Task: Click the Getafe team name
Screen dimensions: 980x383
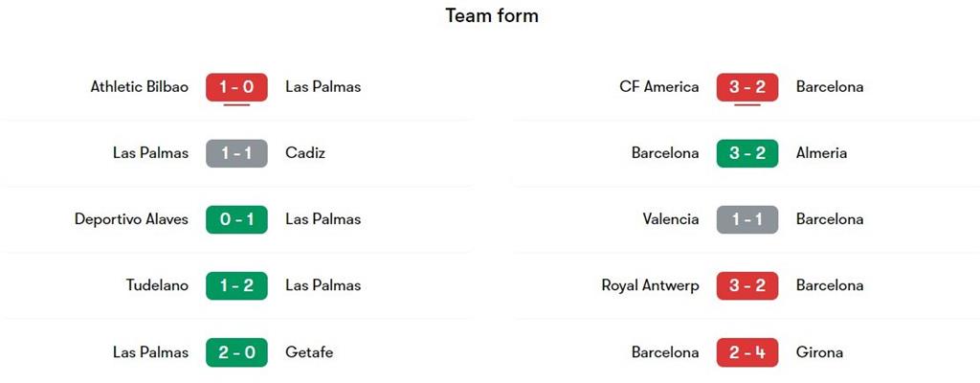Action: 309,352
